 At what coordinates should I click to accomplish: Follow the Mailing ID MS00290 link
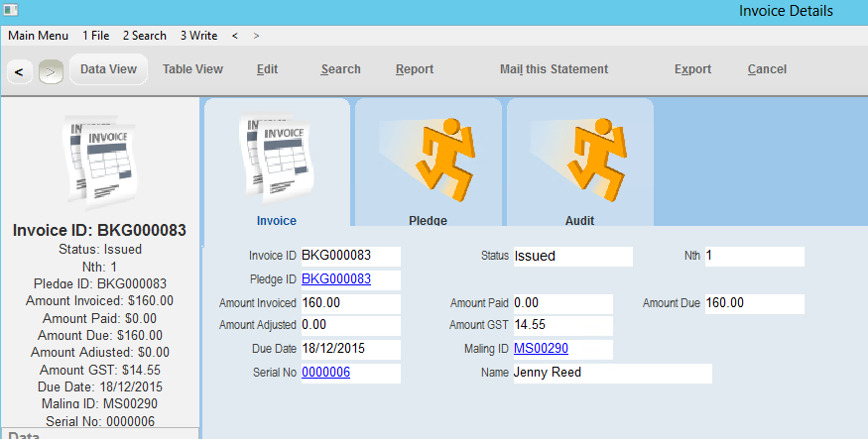(x=541, y=348)
